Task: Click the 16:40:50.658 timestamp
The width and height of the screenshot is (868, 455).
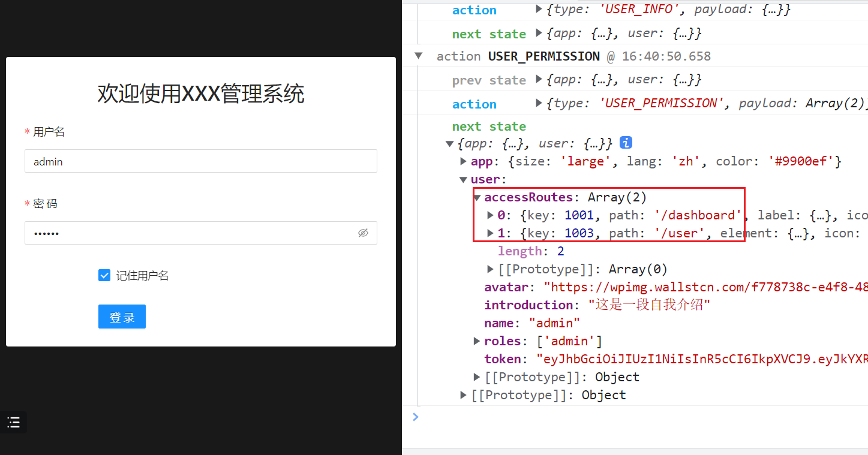Action: coord(666,56)
